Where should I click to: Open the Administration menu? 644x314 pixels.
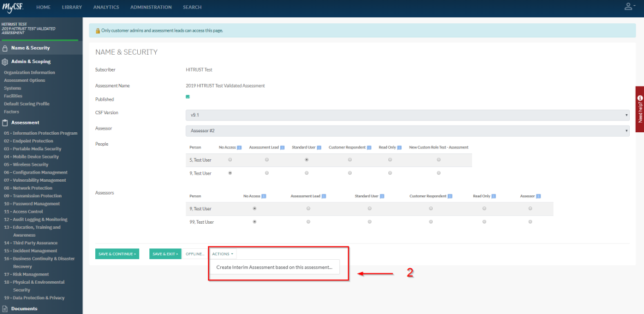tap(151, 7)
